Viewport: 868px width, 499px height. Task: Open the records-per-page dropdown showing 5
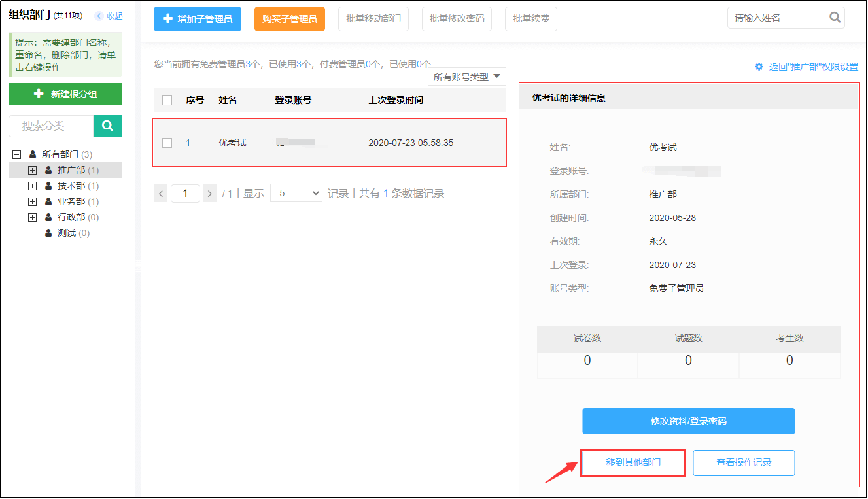click(x=296, y=193)
